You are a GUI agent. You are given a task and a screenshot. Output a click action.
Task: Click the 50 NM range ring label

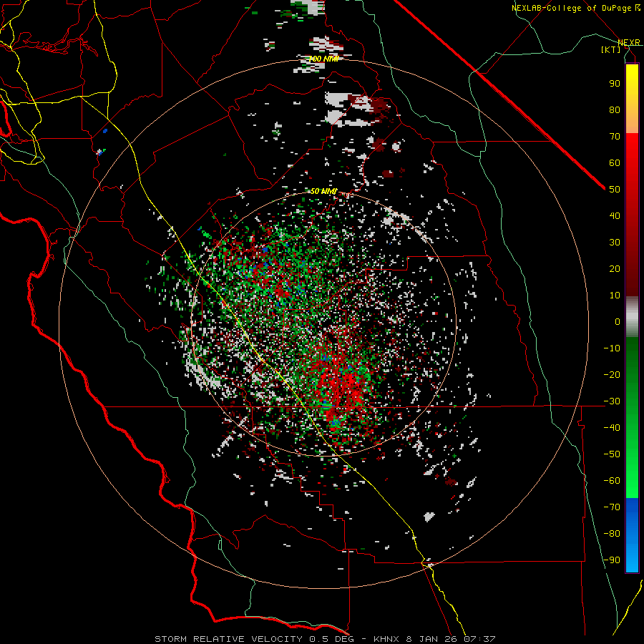323,191
